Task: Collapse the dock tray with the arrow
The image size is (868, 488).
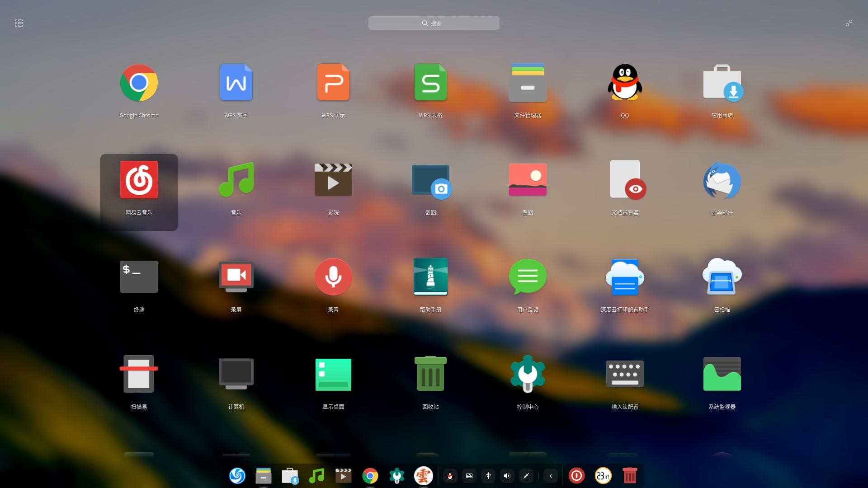Action: pos(551,476)
